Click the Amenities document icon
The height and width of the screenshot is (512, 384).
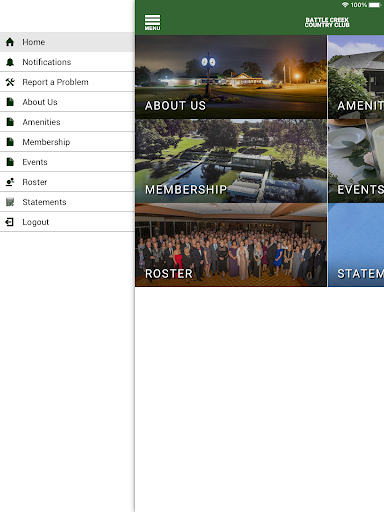click(x=10, y=122)
